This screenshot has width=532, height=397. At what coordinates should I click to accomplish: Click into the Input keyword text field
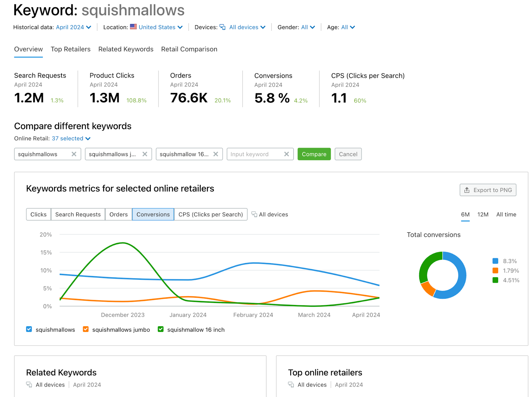[254, 154]
